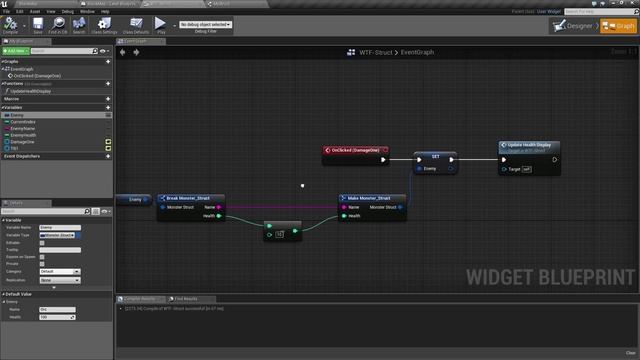Click the Add New green button

click(x=16, y=51)
